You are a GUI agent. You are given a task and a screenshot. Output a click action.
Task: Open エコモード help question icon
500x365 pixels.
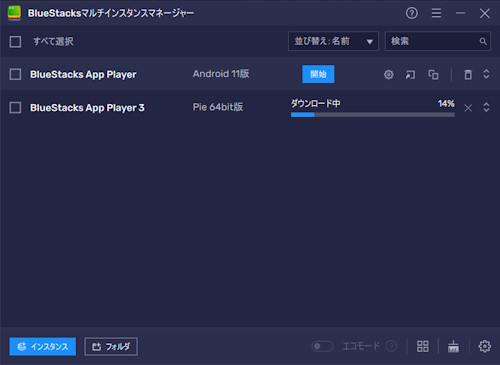click(x=391, y=346)
